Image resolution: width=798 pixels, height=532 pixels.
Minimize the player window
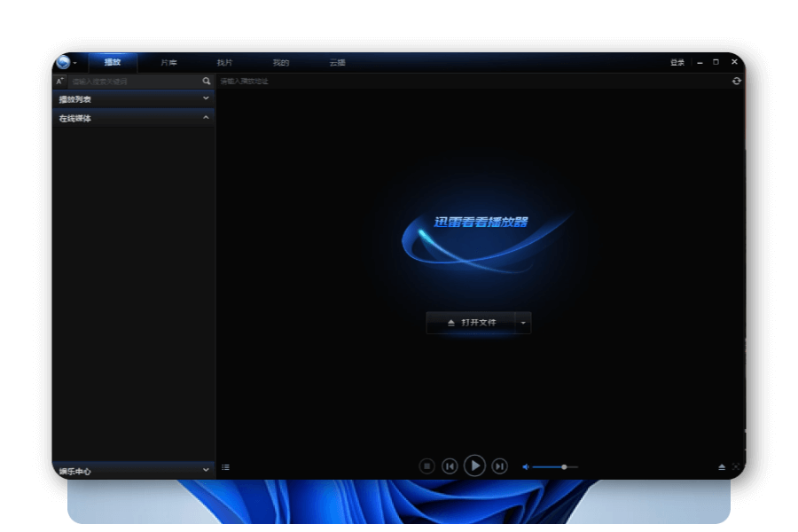700,63
